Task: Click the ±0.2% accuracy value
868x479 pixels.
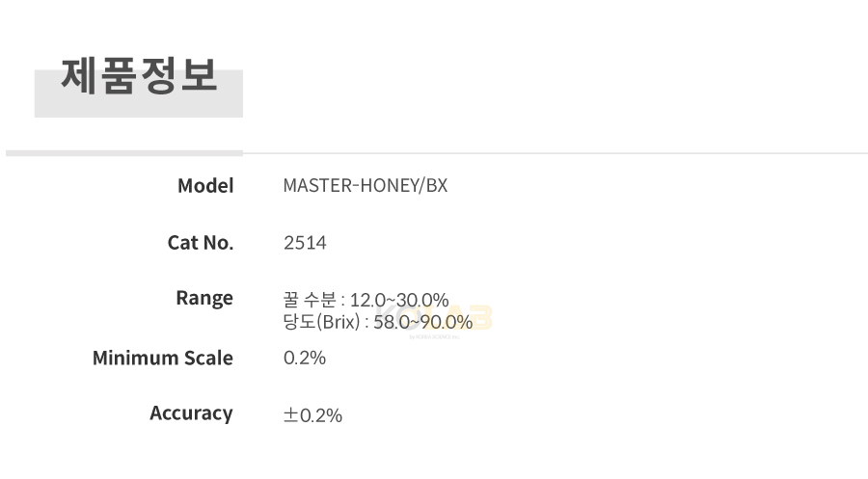Action: tap(312, 415)
